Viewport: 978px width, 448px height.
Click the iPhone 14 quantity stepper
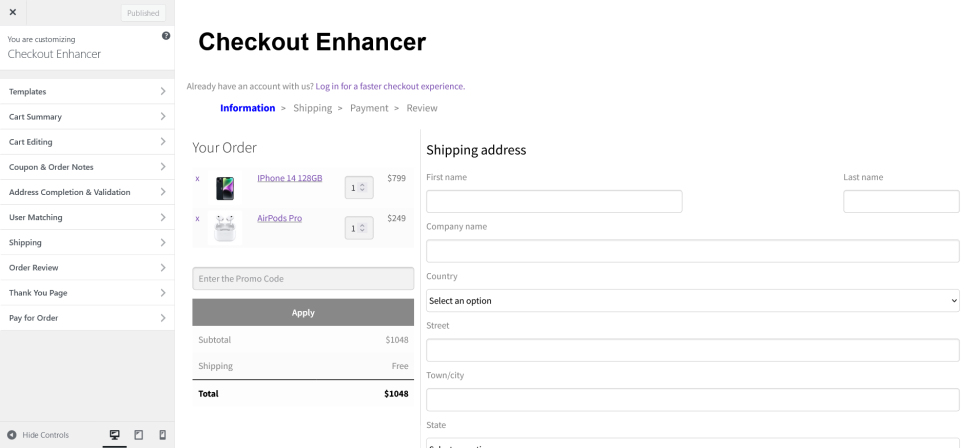[358, 188]
